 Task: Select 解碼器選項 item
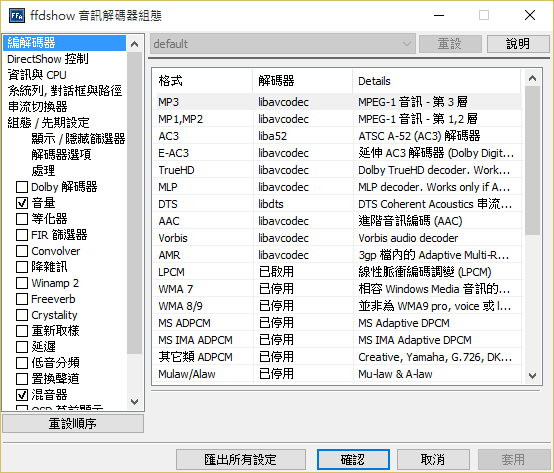[61, 155]
